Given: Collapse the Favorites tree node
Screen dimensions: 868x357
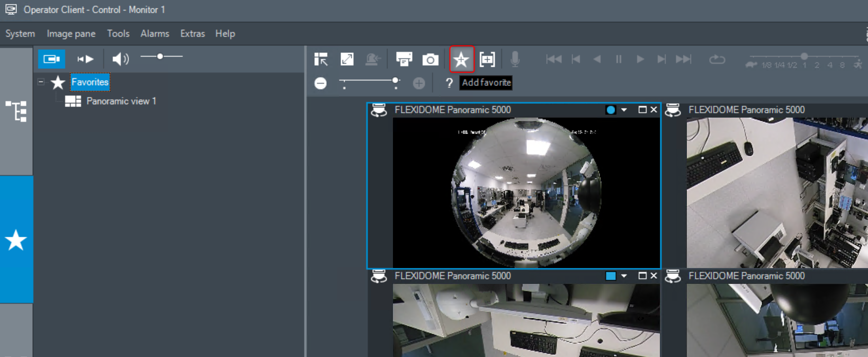Looking at the screenshot, I should click(41, 82).
